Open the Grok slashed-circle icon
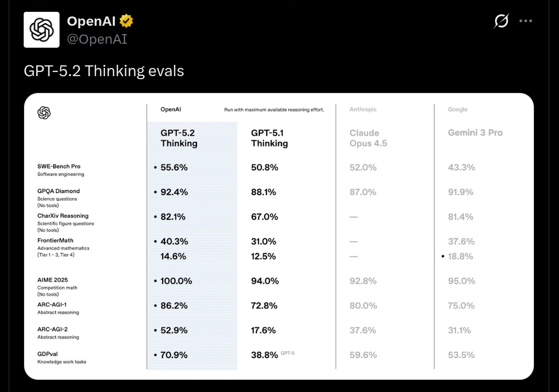The width and height of the screenshot is (559, 392). 501,21
